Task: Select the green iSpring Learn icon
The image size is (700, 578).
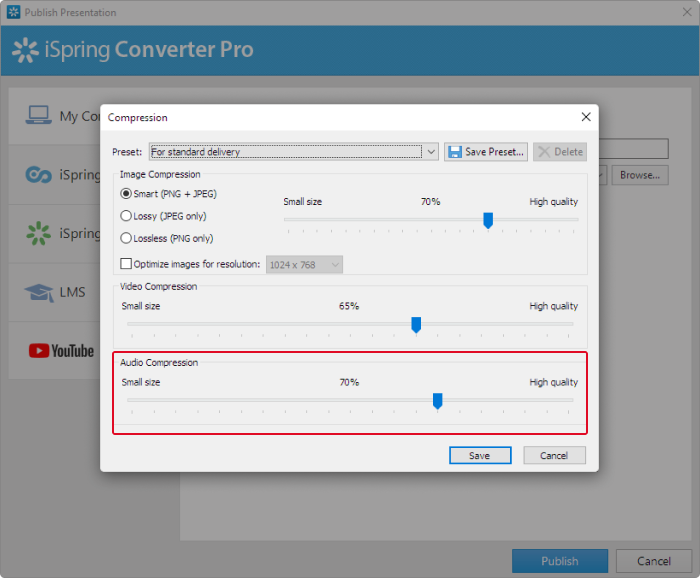Action: click(x=38, y=233)
